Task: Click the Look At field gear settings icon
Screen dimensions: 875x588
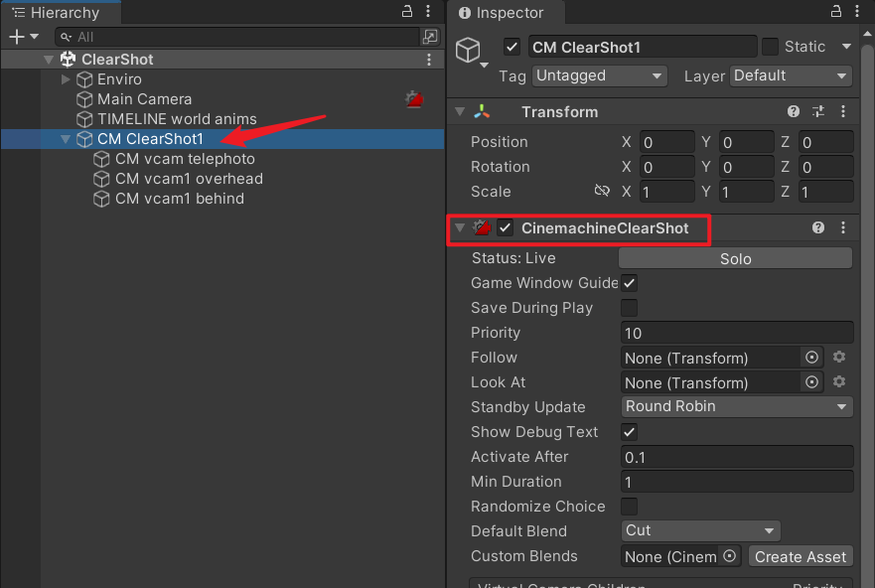Action: pos(838,381)
